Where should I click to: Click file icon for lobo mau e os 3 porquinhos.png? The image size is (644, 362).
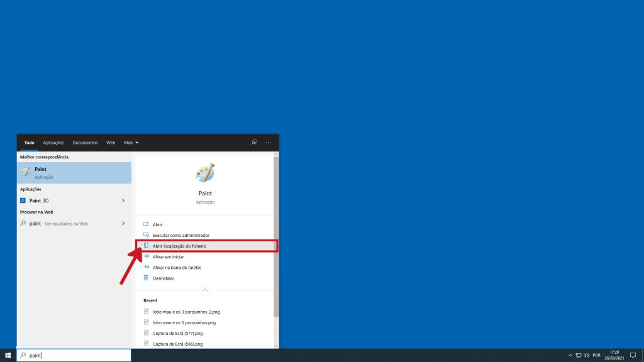pos(146,322)
